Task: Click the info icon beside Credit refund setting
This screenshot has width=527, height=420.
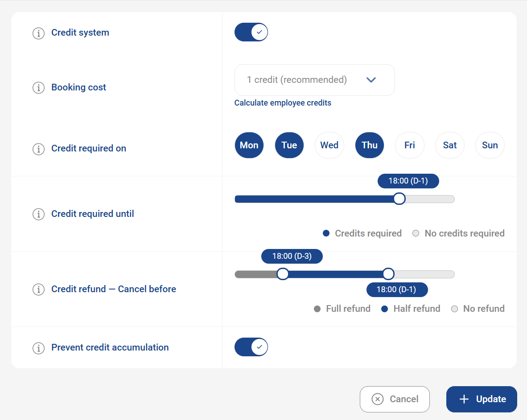Action: [x=38, y=290]
